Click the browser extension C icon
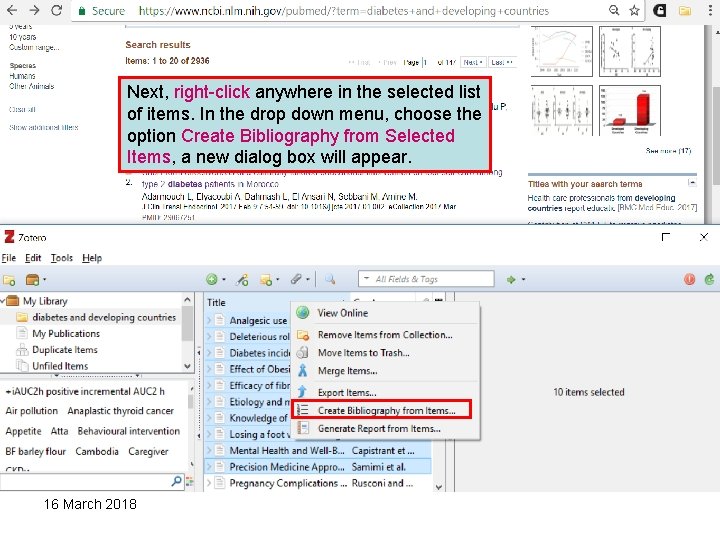Viewport: 720px width, 540px height. (x=660, y=10)
